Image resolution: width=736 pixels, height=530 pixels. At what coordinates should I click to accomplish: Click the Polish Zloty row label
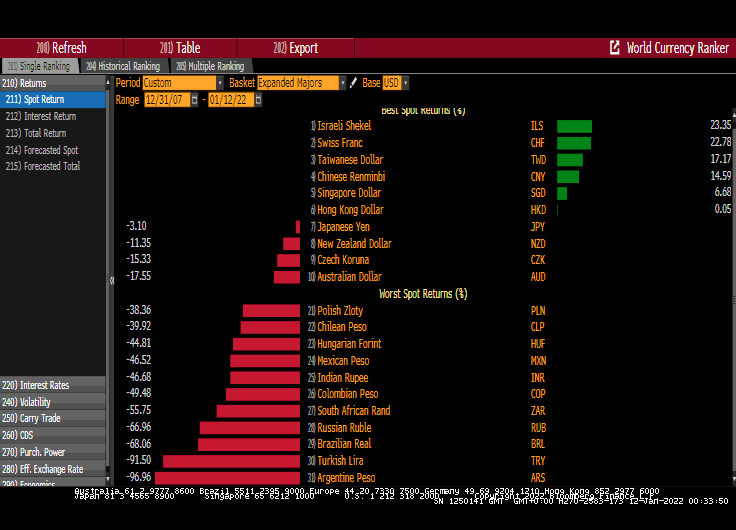(340, 311)
